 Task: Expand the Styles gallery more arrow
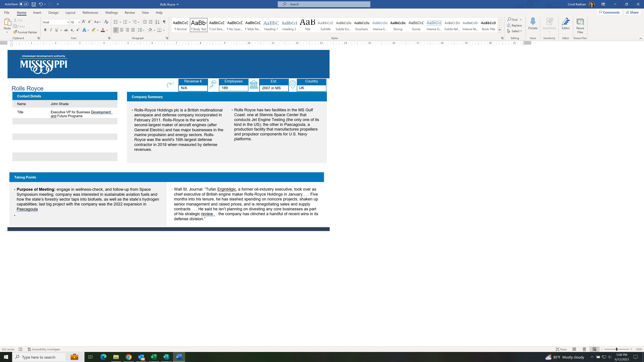pyautogui.click(x=499, y=30)
